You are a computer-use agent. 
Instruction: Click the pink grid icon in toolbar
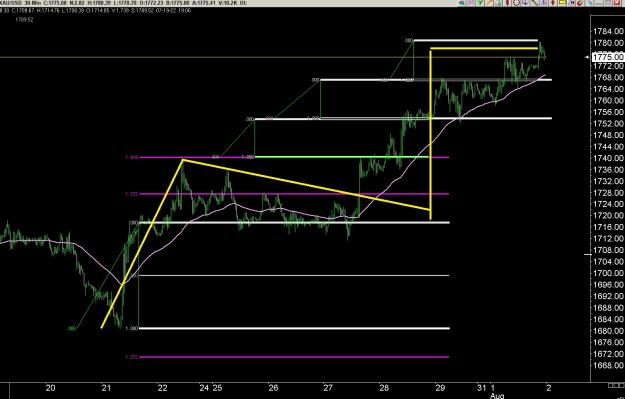point(471,3)
